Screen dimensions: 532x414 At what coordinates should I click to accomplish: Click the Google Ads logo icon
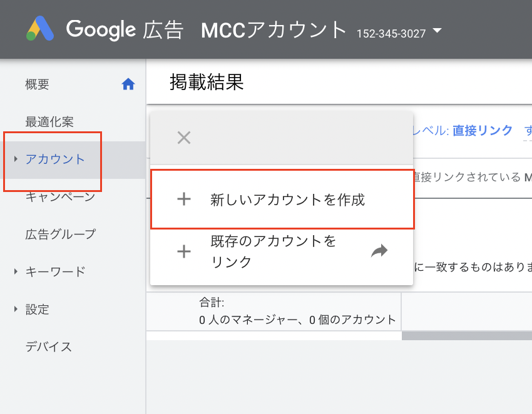click(x=40, y=29)
